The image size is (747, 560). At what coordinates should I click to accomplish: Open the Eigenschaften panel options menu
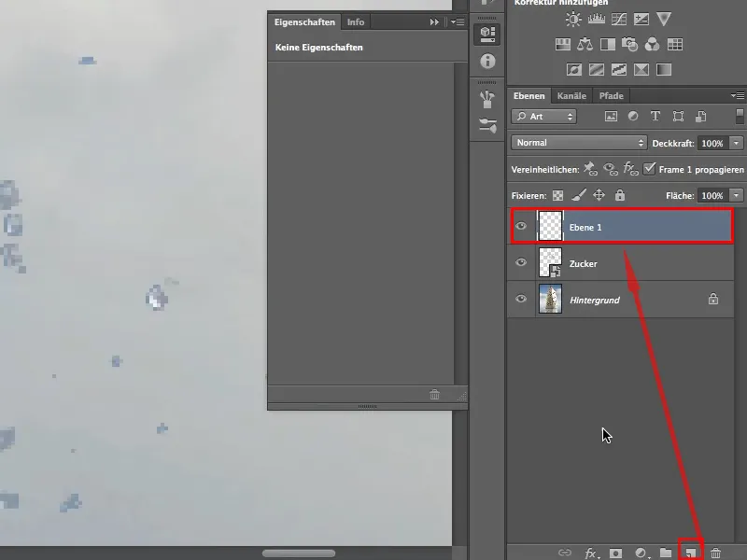pos(458,21)
